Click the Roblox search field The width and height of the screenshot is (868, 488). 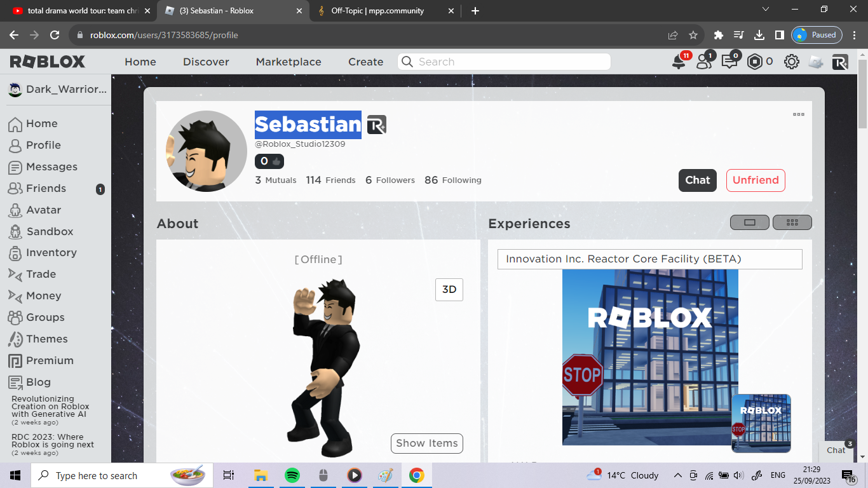(505, 62)
